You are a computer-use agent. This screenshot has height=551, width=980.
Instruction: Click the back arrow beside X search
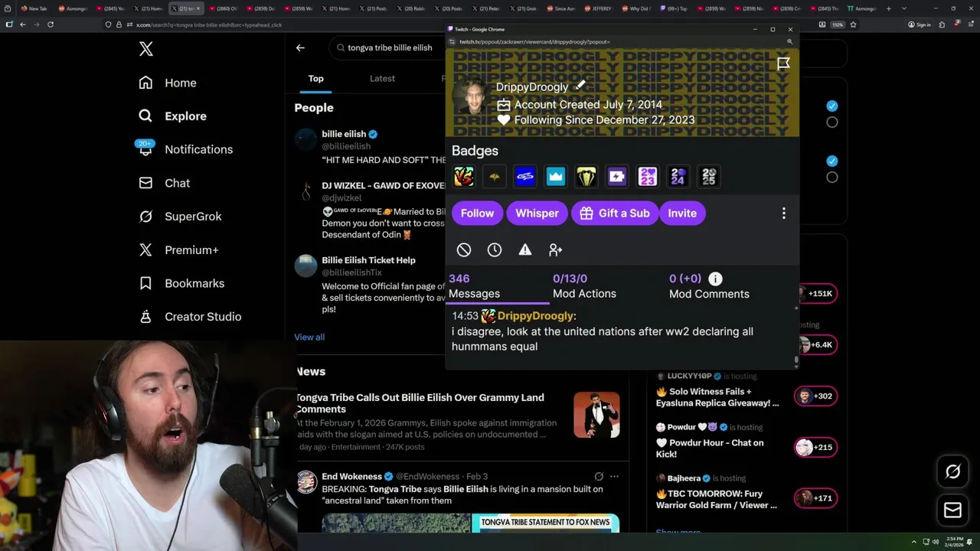tap(300, 47)
